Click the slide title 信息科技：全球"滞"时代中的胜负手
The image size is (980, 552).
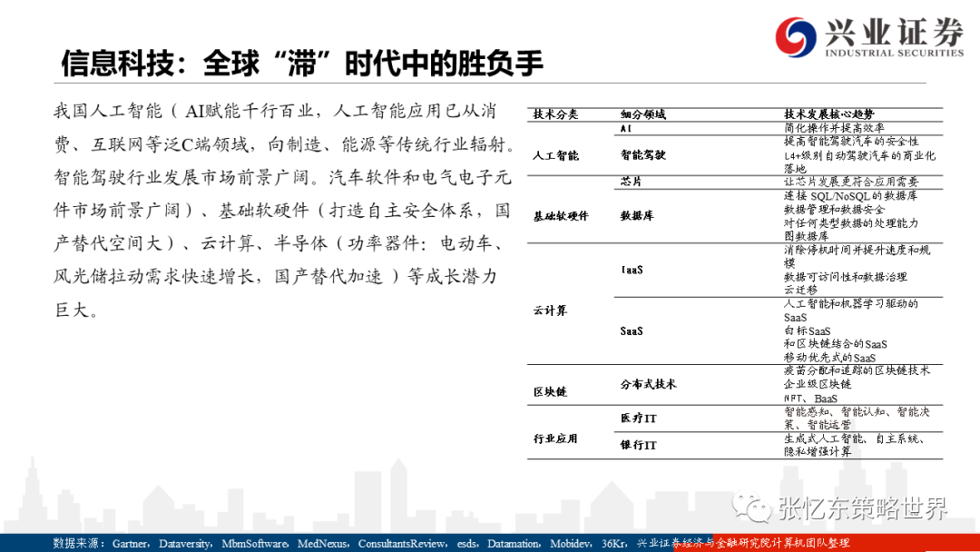click(302, 64)
